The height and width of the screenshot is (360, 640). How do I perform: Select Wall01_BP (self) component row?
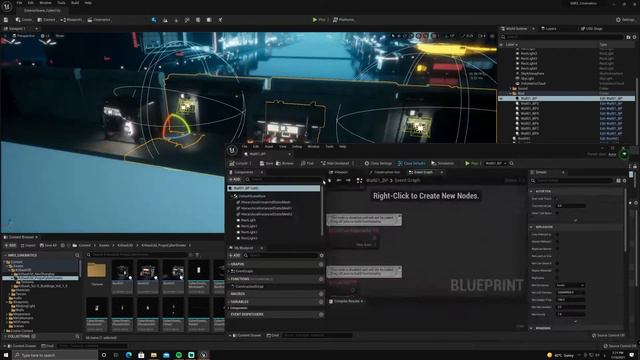pos(274,188)
